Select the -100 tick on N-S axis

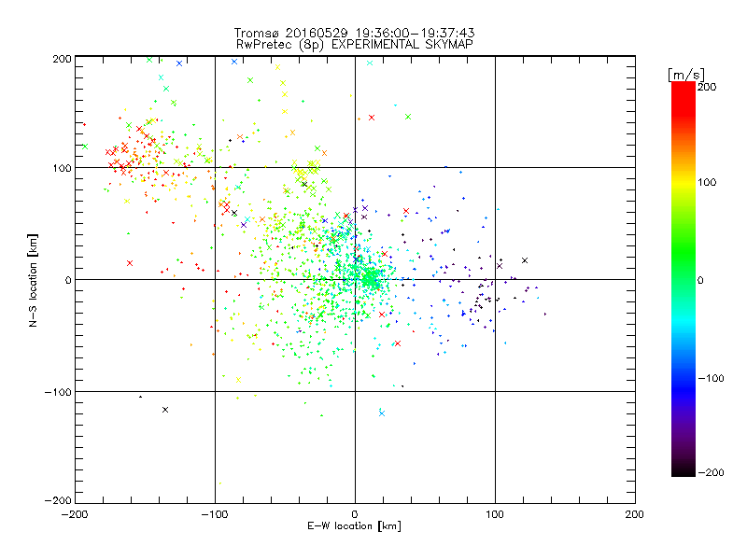pyautogui.click(x=58, y=392)
